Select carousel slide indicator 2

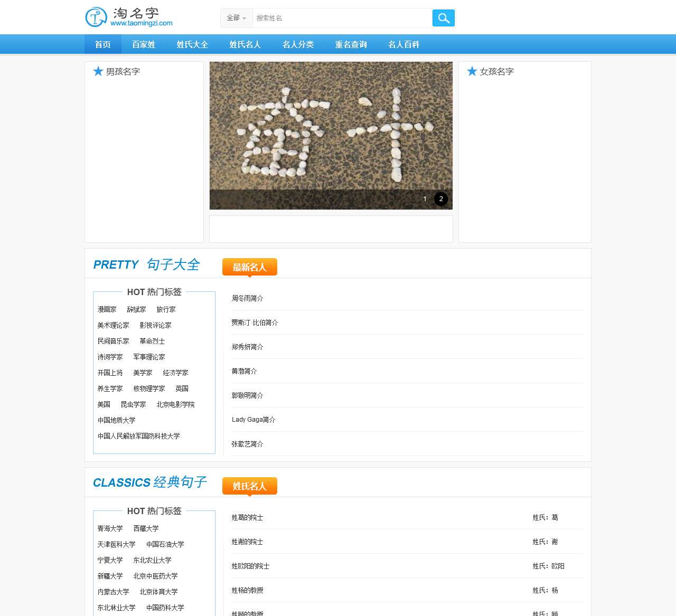tap(441, 199)
